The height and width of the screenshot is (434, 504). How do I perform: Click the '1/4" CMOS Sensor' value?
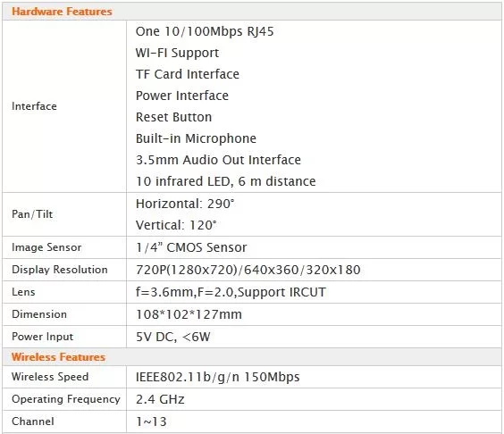pyautogui.click(x=191, y=247)
